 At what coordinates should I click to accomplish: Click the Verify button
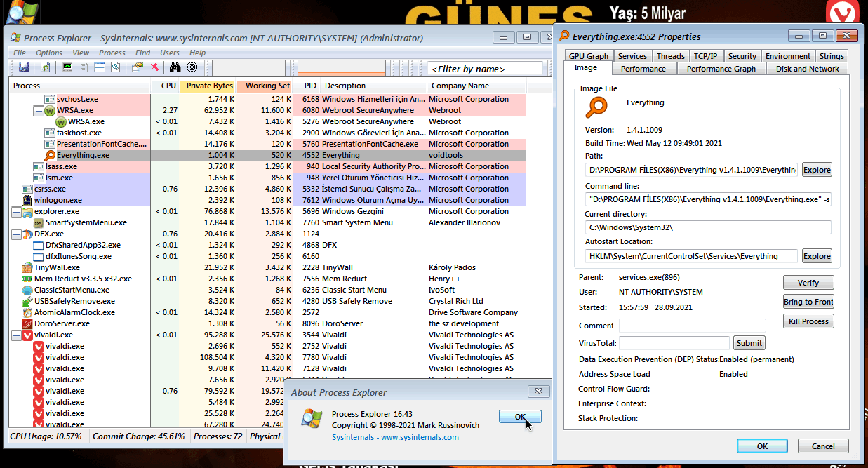(808, 283)
